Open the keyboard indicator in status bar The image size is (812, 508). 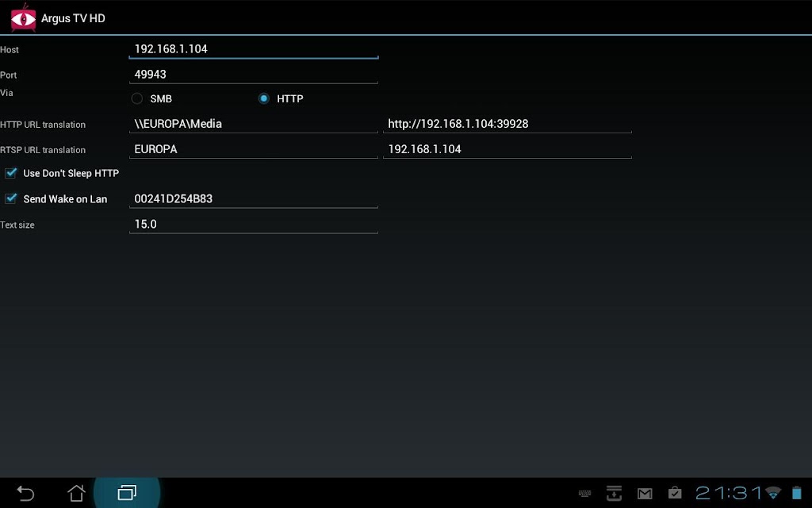(x=584, y=494)
